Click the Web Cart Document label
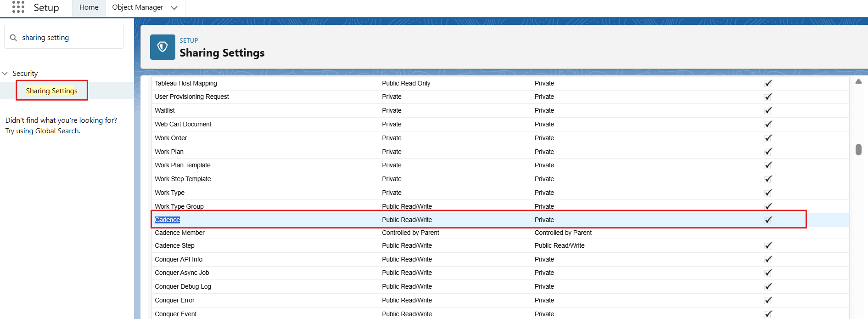Image resolution: width=868 pixels, height=319 pixels. pos(183,124)
